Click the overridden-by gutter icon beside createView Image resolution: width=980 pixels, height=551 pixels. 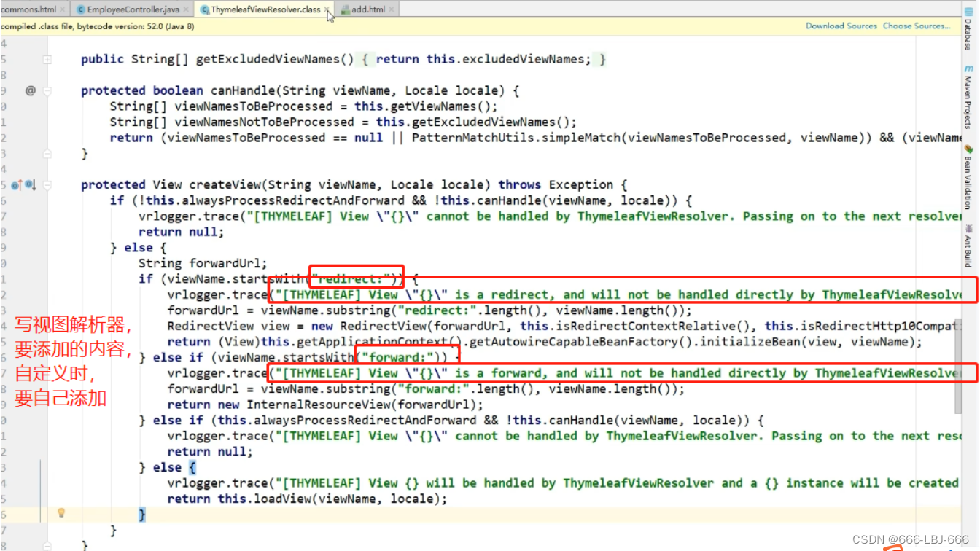click(x=31, y=185)
